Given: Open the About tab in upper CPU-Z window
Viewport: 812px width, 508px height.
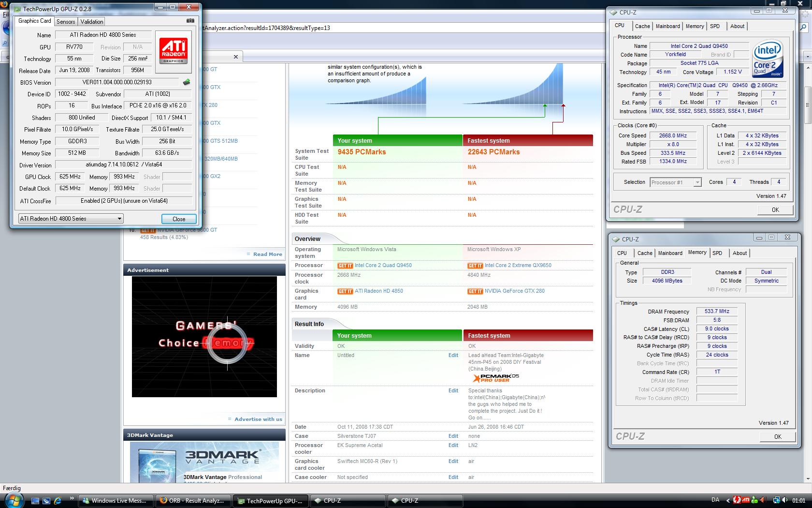Looking at the screenshot, I should (737, 26).
